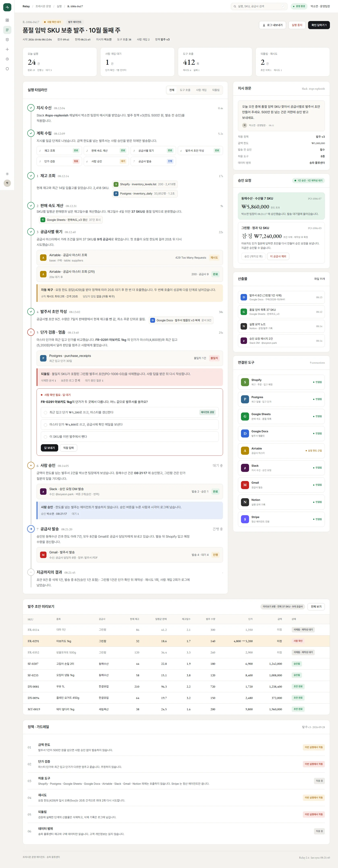Viewport: 338px width, 868px height.
Task: Click the Relay pulse logo in the sidebar
Action: (x=7, y=7)
